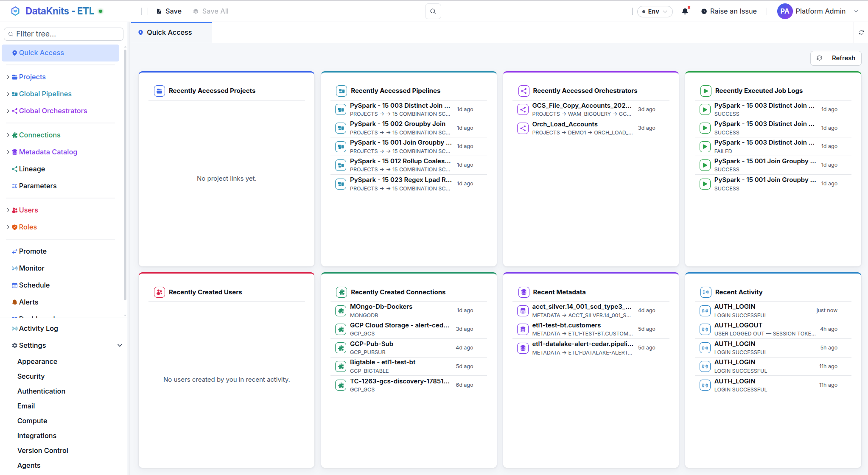Click connection icon beside MOngo-Db-Dockers
Image resolution: width=868 pixels, height=475 pixels.
[x=341, y=310]
